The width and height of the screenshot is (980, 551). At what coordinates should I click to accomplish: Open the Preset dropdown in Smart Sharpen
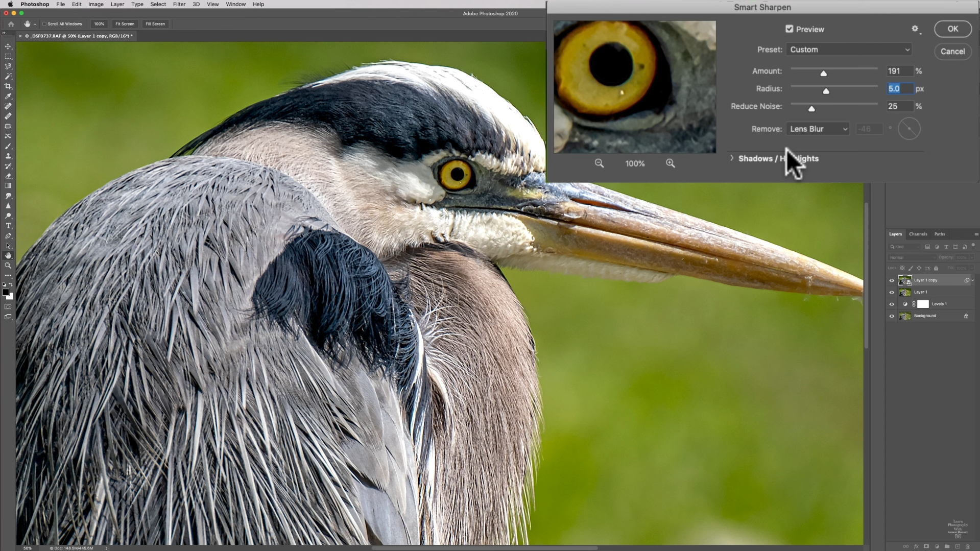click(x=848, y=49)
